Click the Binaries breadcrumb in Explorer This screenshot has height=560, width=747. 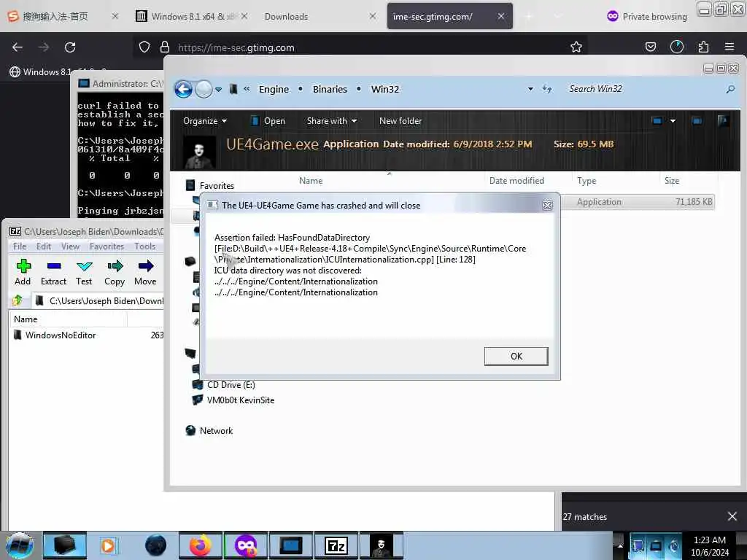[x=330, y=89]
